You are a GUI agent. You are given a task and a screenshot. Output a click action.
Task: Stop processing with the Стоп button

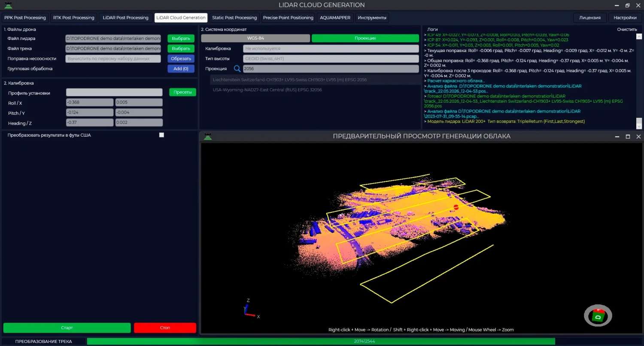165,328
